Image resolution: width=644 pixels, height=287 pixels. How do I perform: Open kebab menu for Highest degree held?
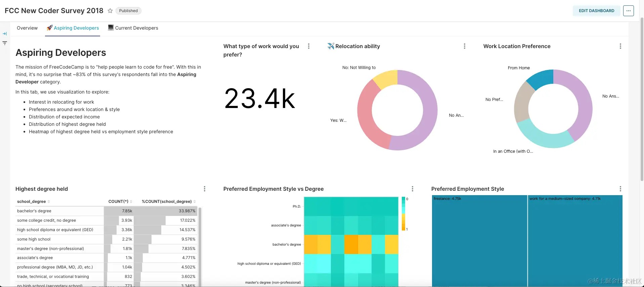(205, 189)
